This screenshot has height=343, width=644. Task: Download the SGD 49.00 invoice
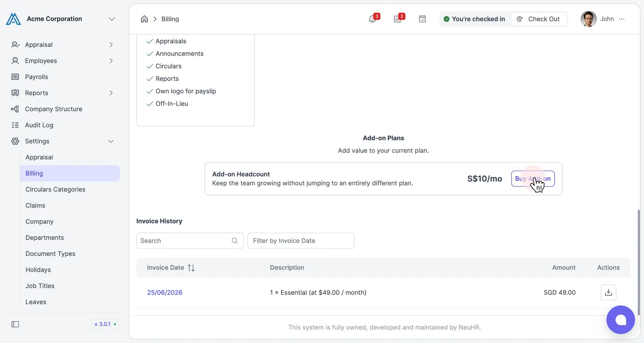point(608,293)
